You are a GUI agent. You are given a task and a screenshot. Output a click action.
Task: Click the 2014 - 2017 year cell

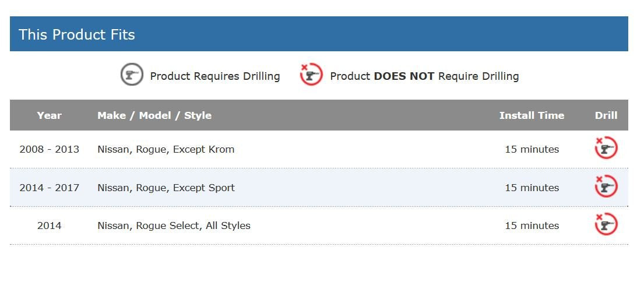click(x=49, y=188)
